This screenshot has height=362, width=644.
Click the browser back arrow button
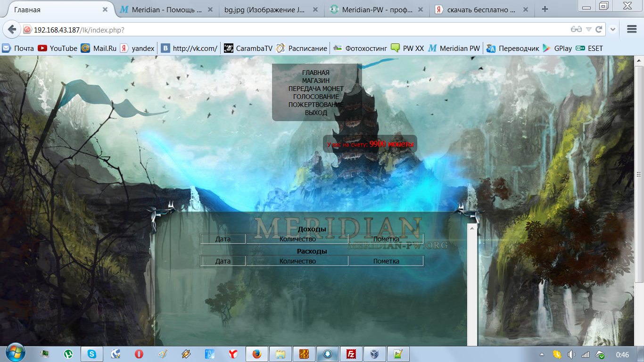coord(12,29)
